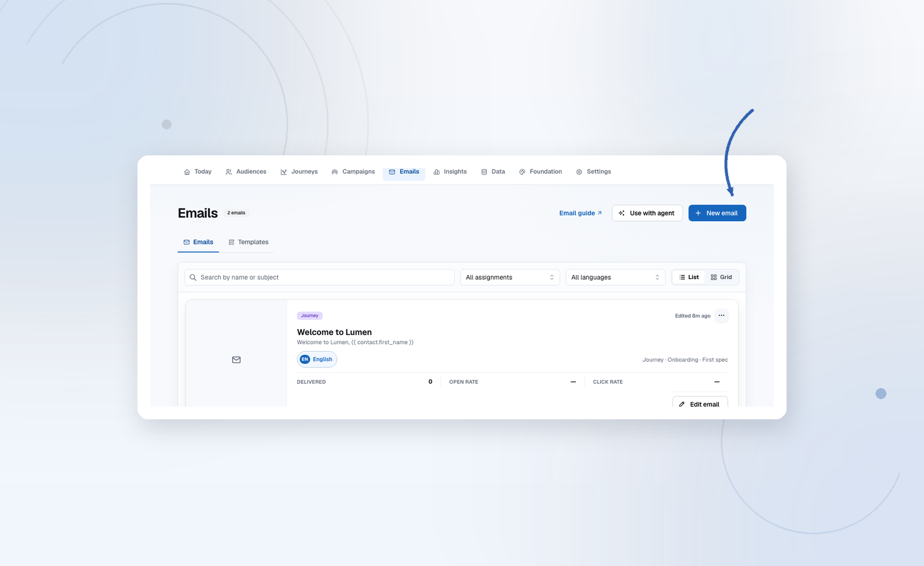Screen dimensions: 924x566
Task: Switch to the Emails sub-tab
Action: (198, 242)
